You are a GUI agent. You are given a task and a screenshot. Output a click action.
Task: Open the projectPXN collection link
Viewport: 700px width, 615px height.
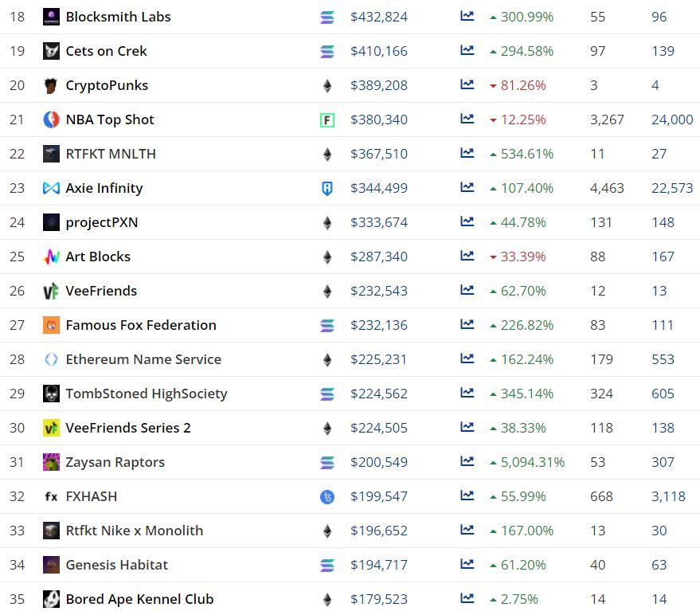pyautogui.click(x=102, y=222)
